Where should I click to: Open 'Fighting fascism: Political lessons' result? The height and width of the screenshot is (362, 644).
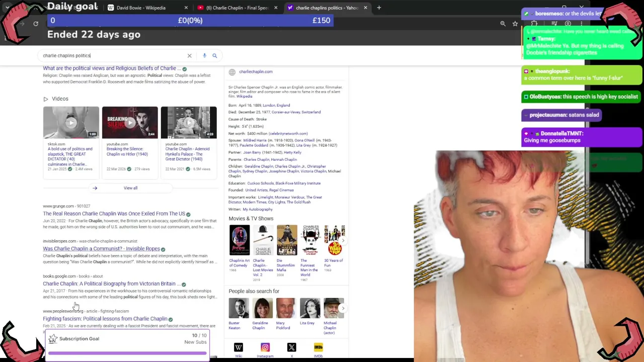tap(105, 319)
